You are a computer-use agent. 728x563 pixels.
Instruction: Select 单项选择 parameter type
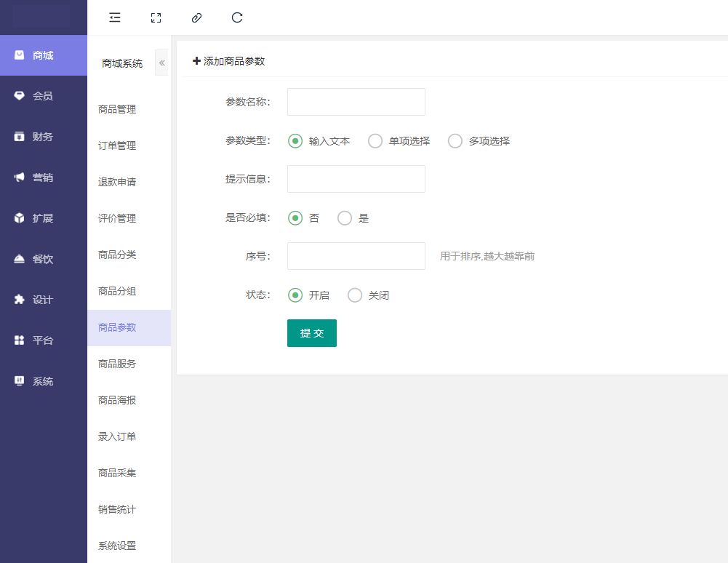point(375,141)
